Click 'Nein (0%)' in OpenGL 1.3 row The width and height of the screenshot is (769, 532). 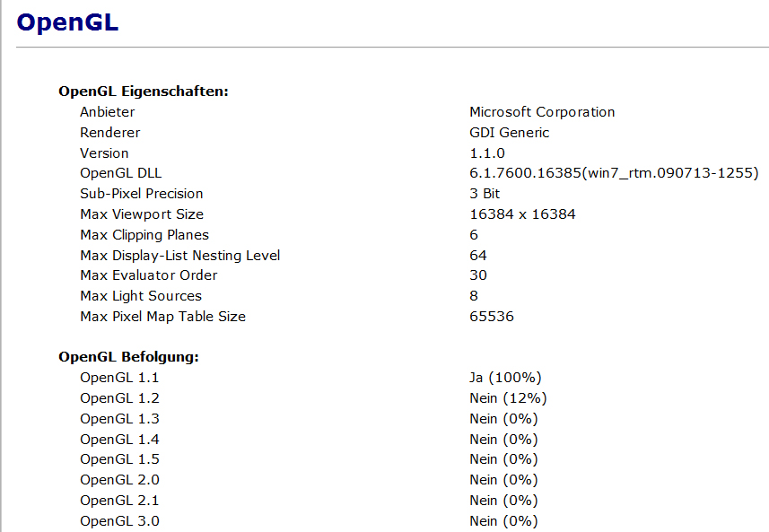click(503, 419)
